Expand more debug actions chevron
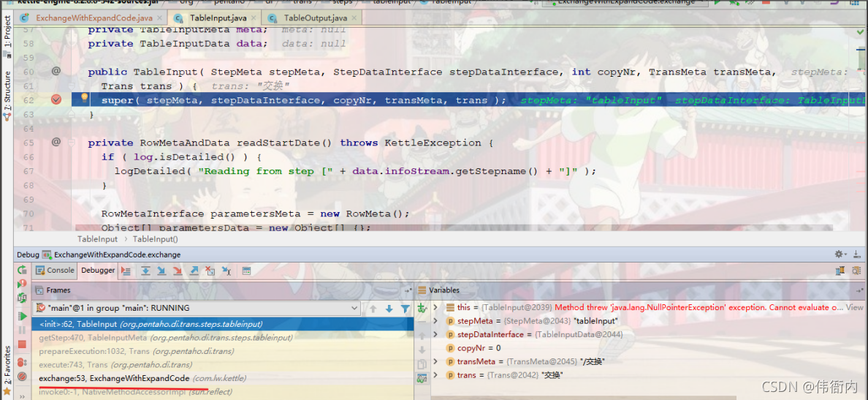 point(23,396)
